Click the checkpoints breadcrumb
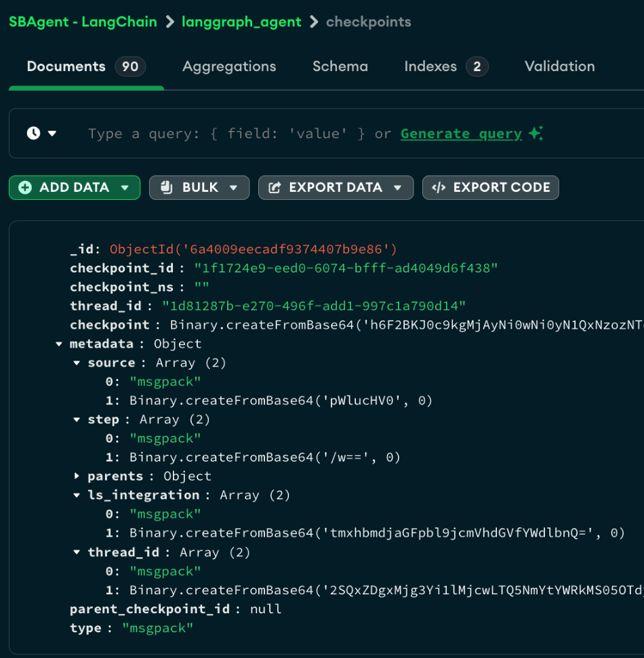This screenshot has height=658, width=644. click(x=369, y=22)
